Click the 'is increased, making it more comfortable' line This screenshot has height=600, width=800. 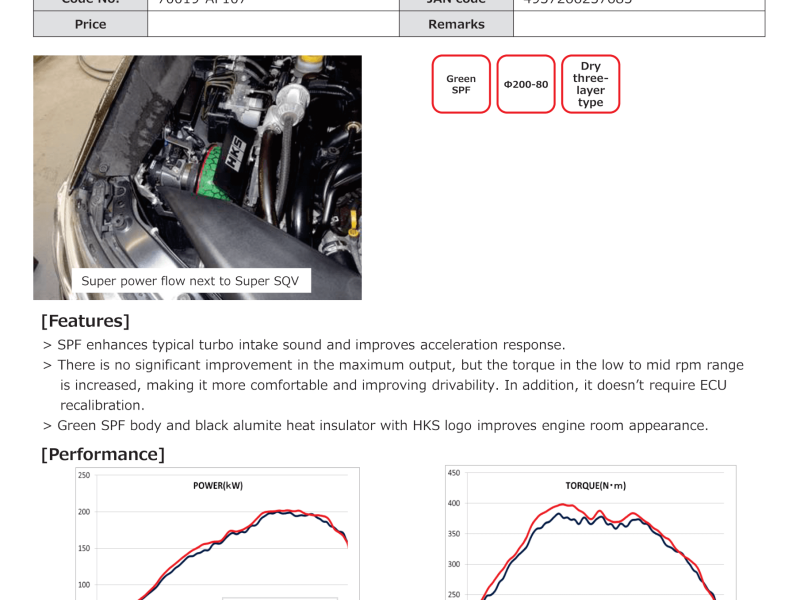(393, 385)
